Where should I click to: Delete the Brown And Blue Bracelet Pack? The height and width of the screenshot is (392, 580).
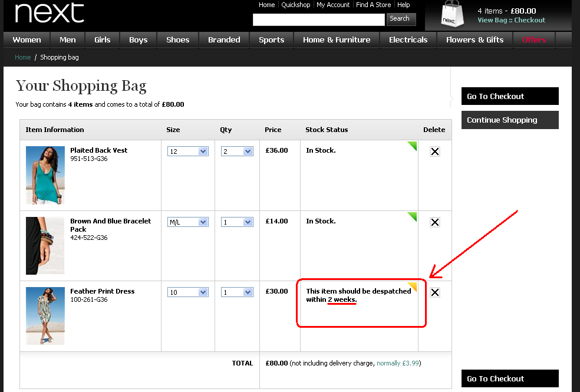pos(435,222)
